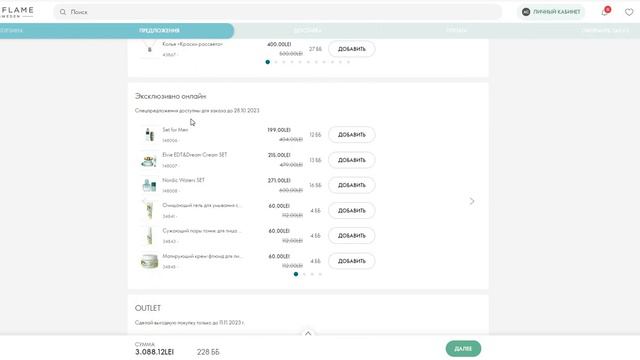Focus the Поиск search field

(278, 12)
